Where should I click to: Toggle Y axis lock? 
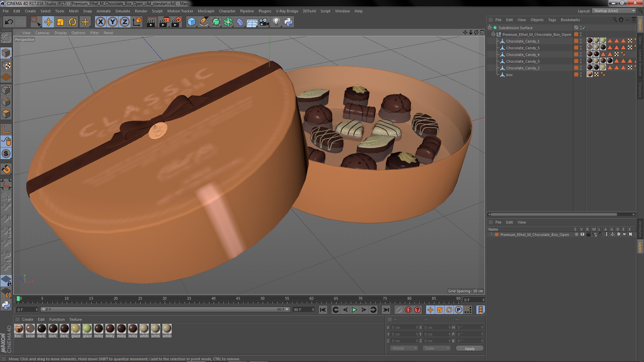click(113, 22)
